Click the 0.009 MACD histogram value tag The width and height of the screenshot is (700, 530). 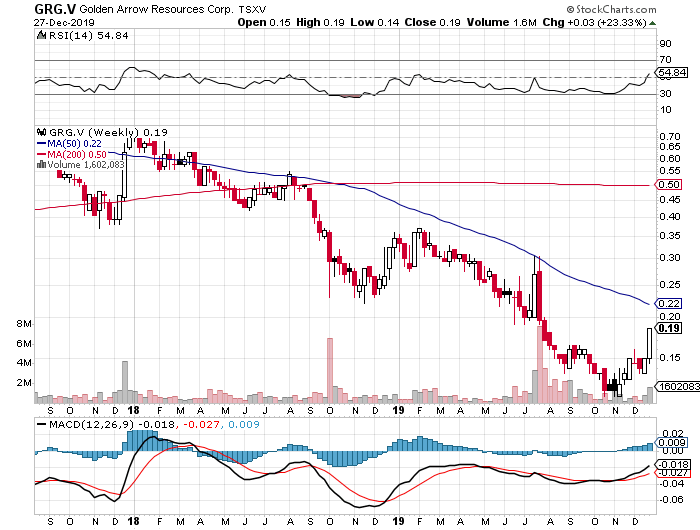click(x=672, y=442)
